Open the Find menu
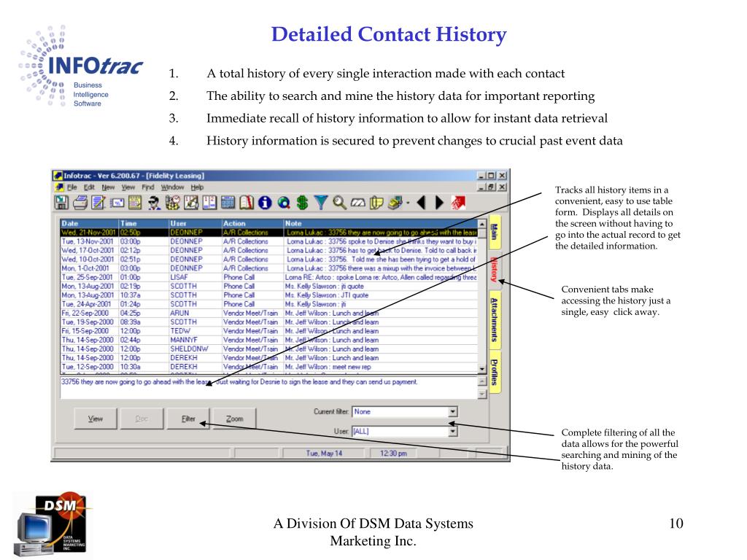 tap(147, 187)
